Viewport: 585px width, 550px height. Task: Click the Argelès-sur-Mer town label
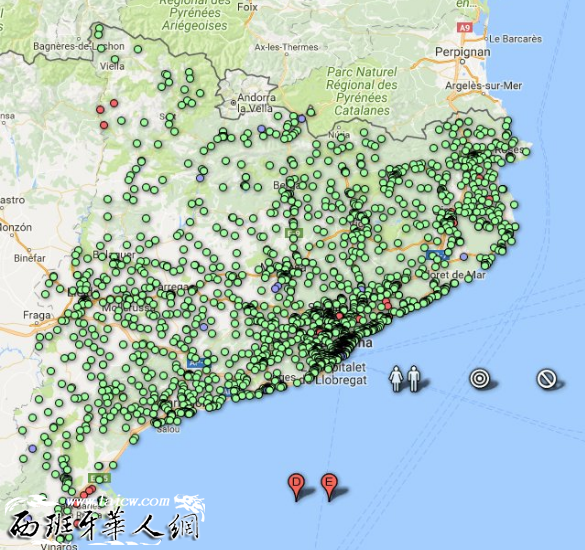click(x=484, y=85)
